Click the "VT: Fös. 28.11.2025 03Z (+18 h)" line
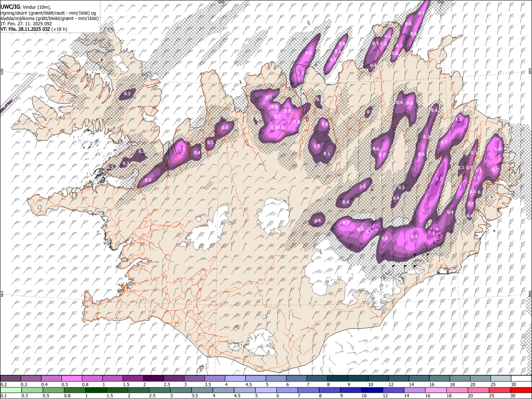The width and height of the screenshot is (532, 399). tap(34, 29)
